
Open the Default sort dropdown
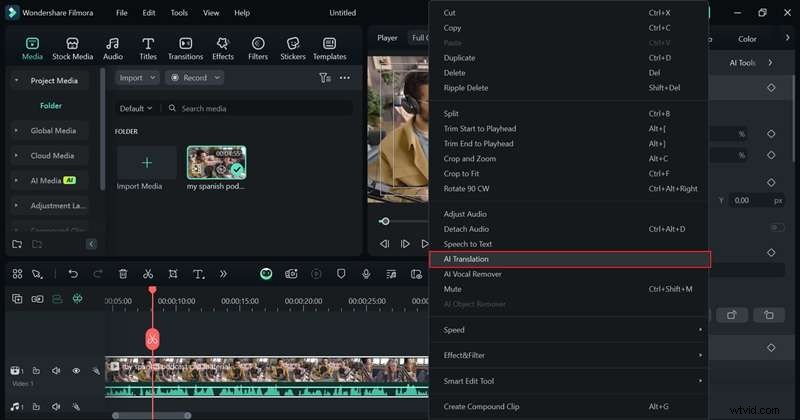click(136, 108)
